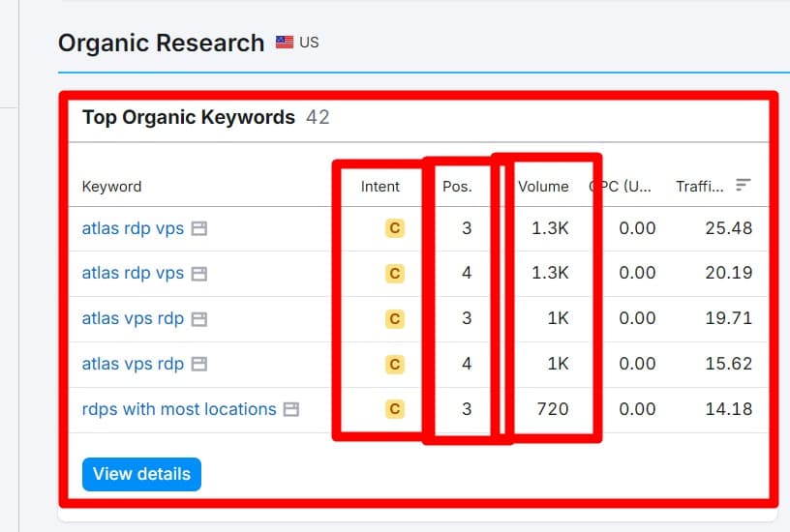This screenshot has height=532, width=790.
Task: Click traffic value 15.62
Action: point(729,364)
